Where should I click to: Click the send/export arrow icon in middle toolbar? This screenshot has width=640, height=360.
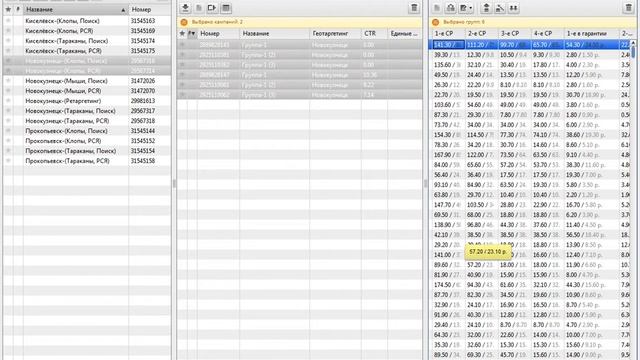(x=212, y=8)
